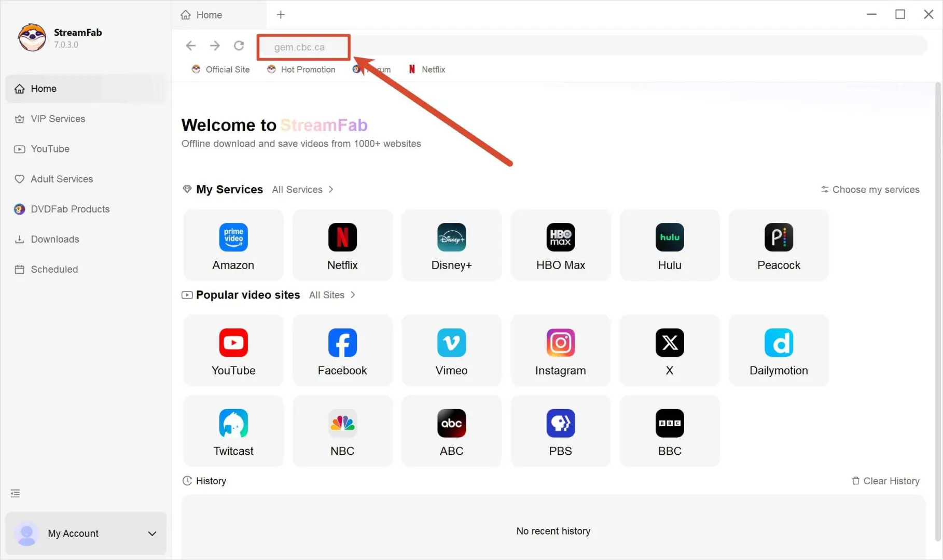Open the HBO Max service
Image resolution: width=943 pixels, height=560 pixels.
pyautogui.click(x=560, y=245)
